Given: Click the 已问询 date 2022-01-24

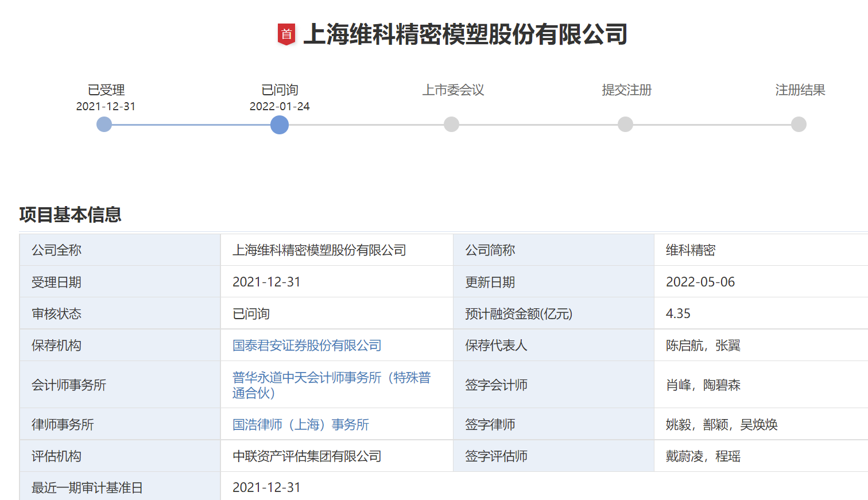Looking at the screenshot, I should tap(280, 107).
